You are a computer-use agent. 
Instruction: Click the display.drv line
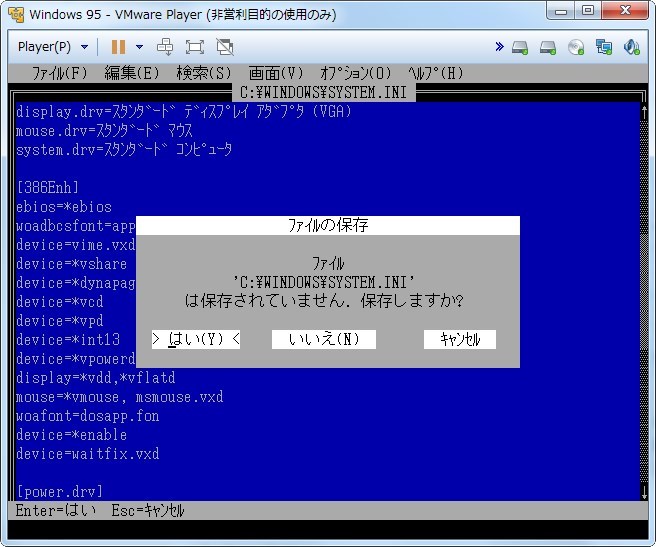184,112
